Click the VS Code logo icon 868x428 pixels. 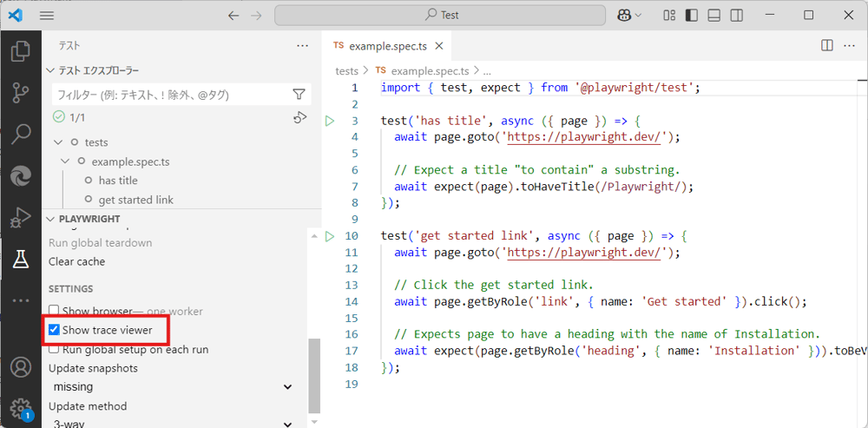click(x=16, y=16)
